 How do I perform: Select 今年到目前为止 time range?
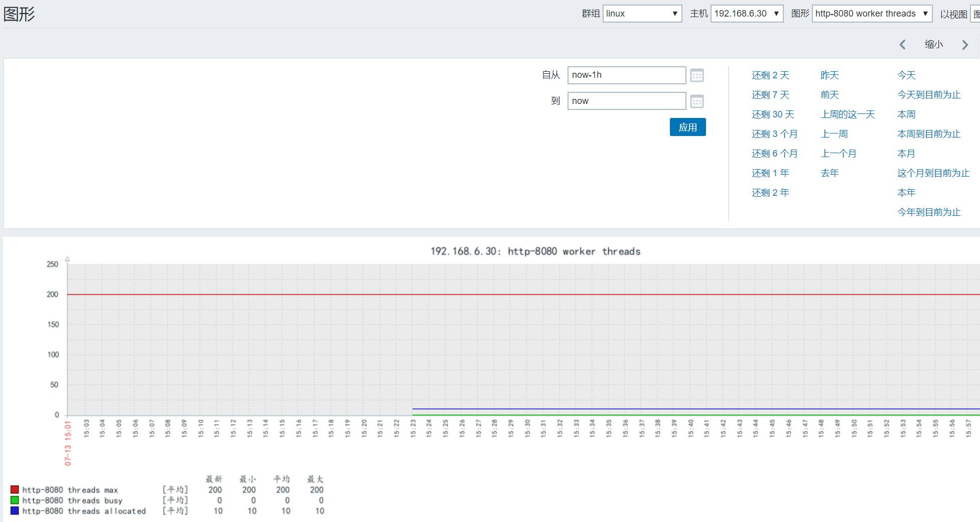coord(929,212)
